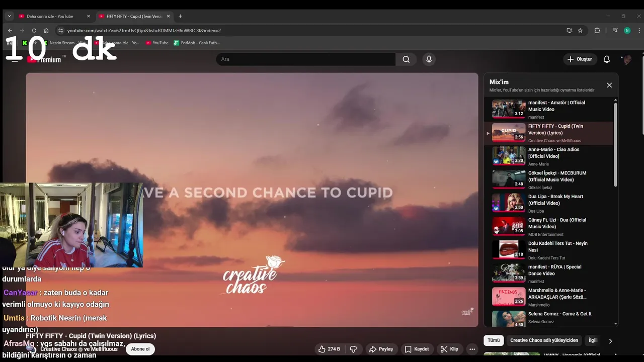This screenshot has width=644, height=362.
Task: Select the 'Tümü' filter chip
Action: (x=494, y=340)
